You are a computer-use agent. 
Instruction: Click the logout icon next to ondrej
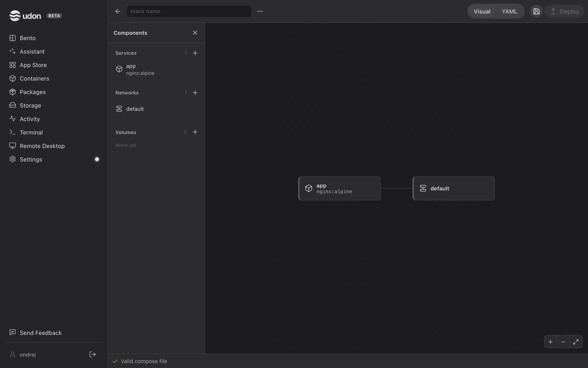(x=92, y=354)
